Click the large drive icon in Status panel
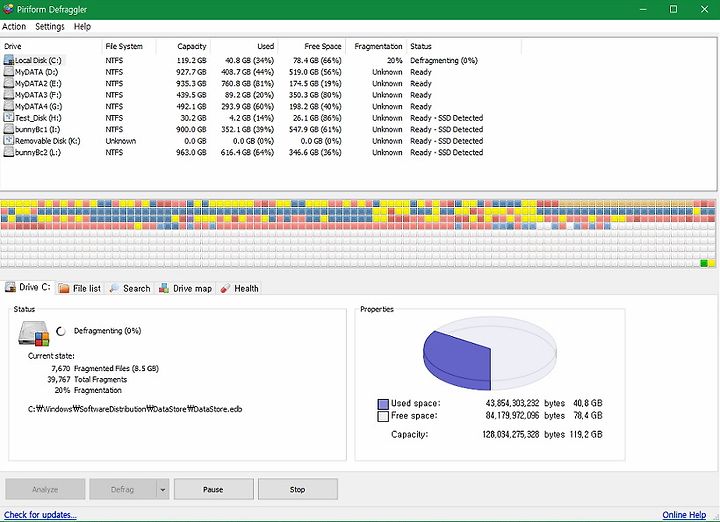 click(x=34, y=334)
